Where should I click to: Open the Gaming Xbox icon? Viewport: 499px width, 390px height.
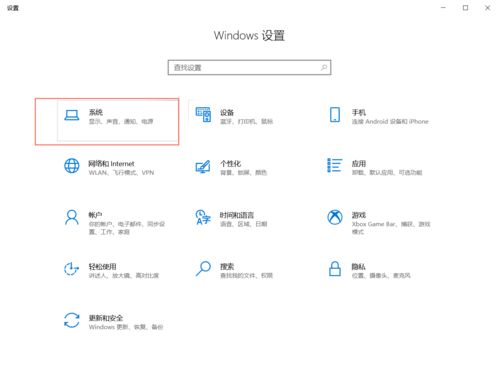point(335,217)
